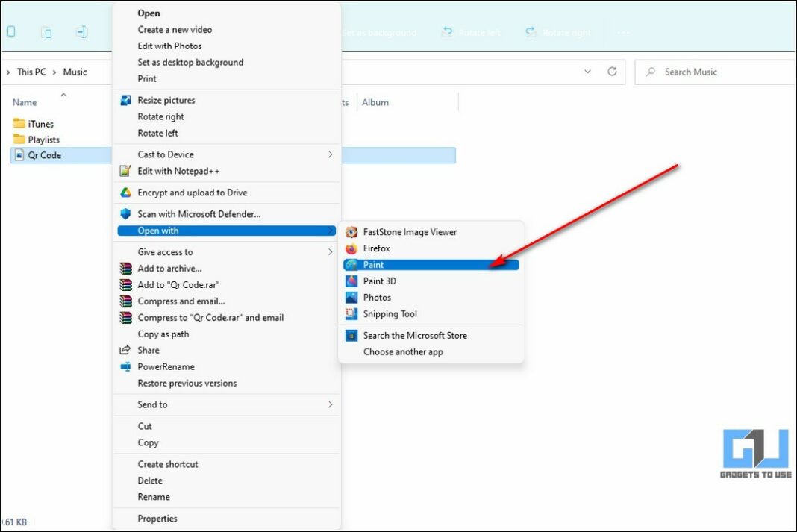Expand the Cast to Device submenu arrow
The width and height of the screenshot is (797, 532).
pyautogui.click(x=330, y=154)
